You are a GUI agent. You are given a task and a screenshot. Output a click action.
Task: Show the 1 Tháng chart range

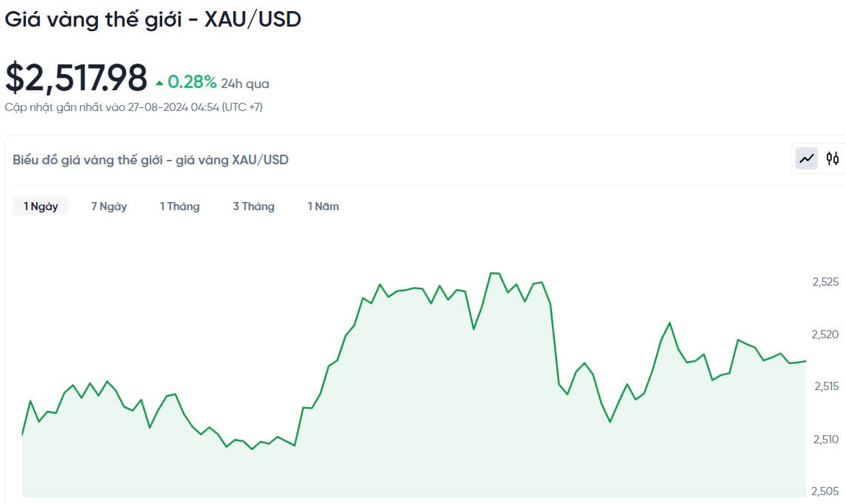click(x=180, y=206)
